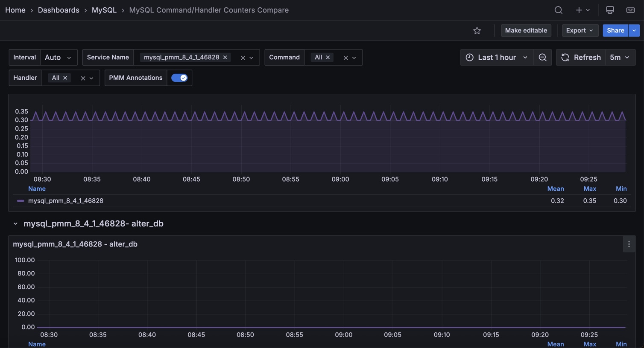This screenshot has height=348, width=644.
Task: Click the keyboard shortcuts icon
Action: 630,10
